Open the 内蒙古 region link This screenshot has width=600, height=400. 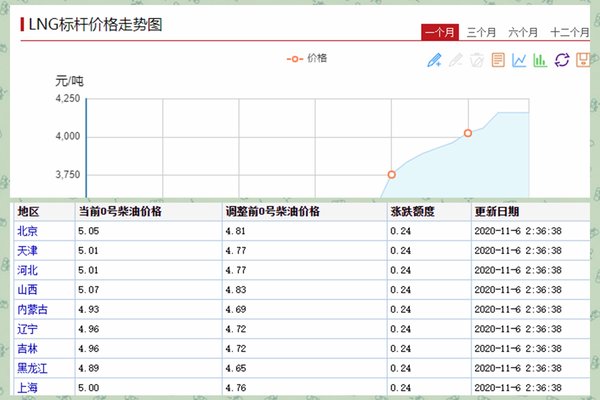[33, 309]
